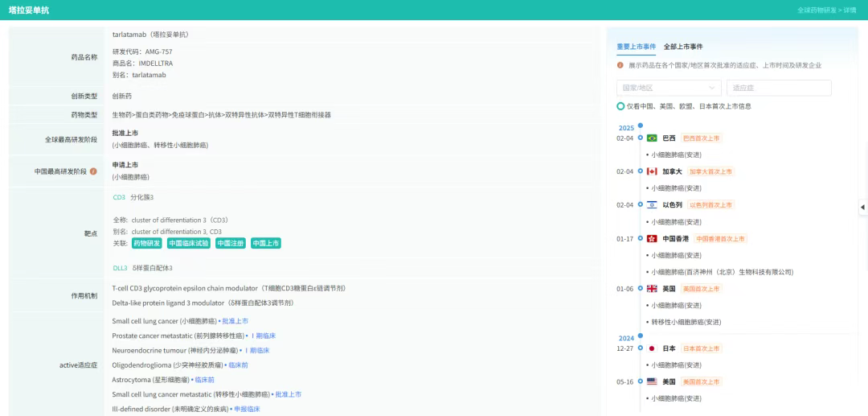Click the 中国注册 tag button

tap(229, 243)
